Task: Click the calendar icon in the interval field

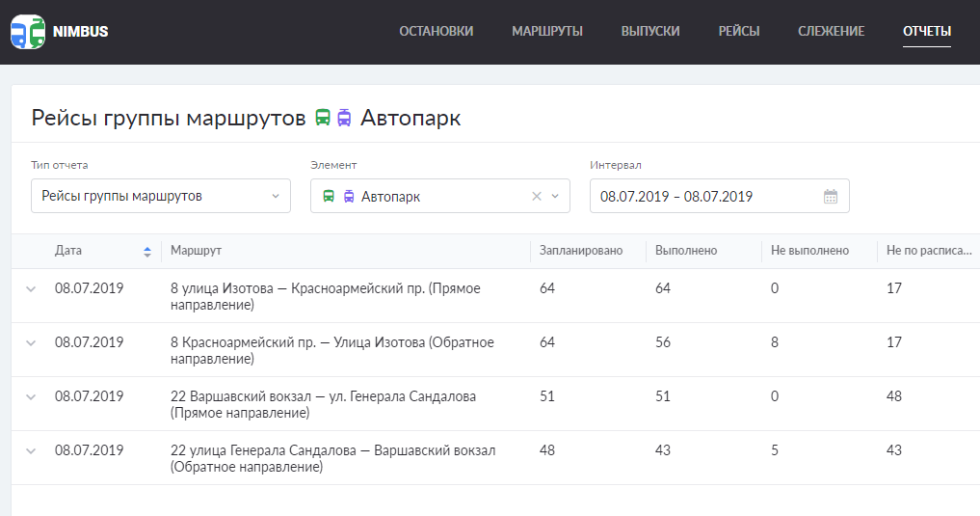Action: point(831,197)
